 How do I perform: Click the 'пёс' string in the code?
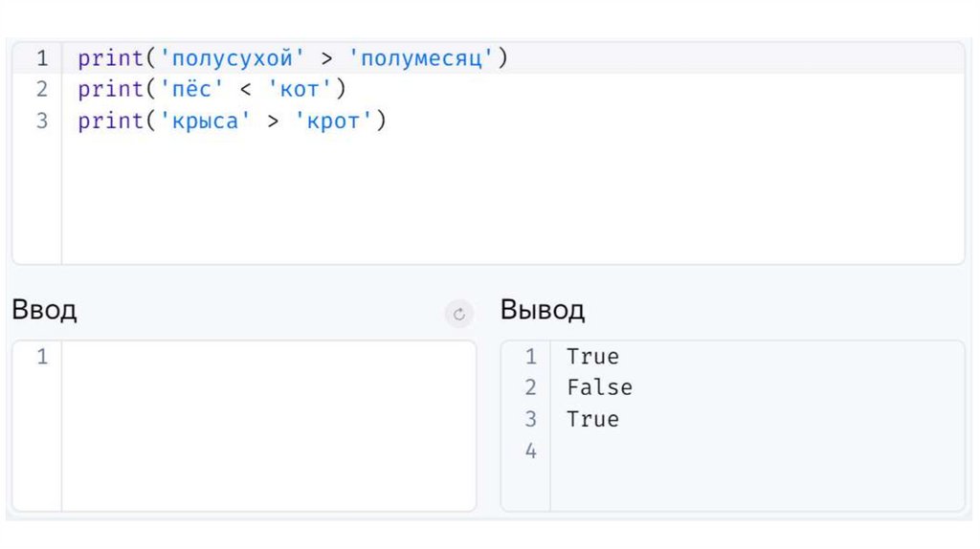(x=190, y=90)
